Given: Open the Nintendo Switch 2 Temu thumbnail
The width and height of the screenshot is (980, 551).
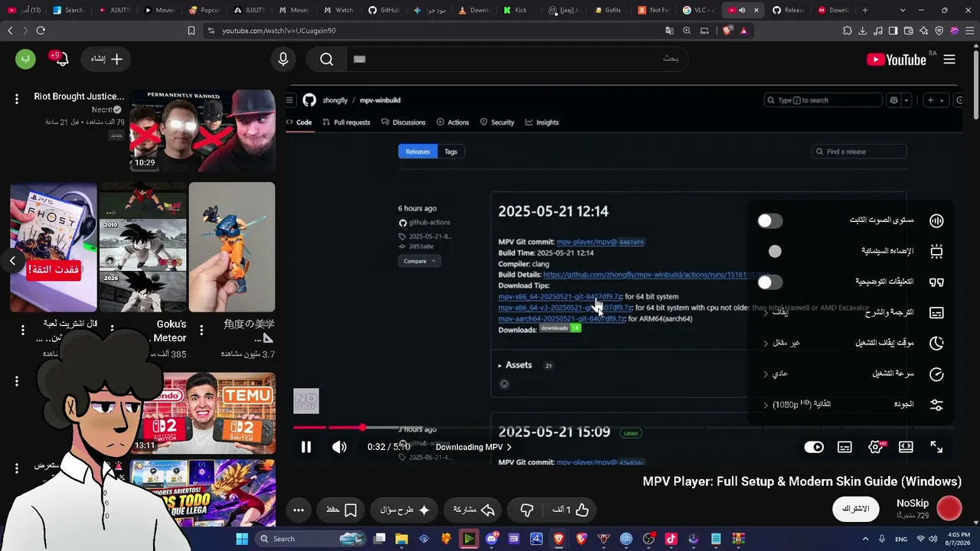Looking at the screenshot, I should (203, 413).
